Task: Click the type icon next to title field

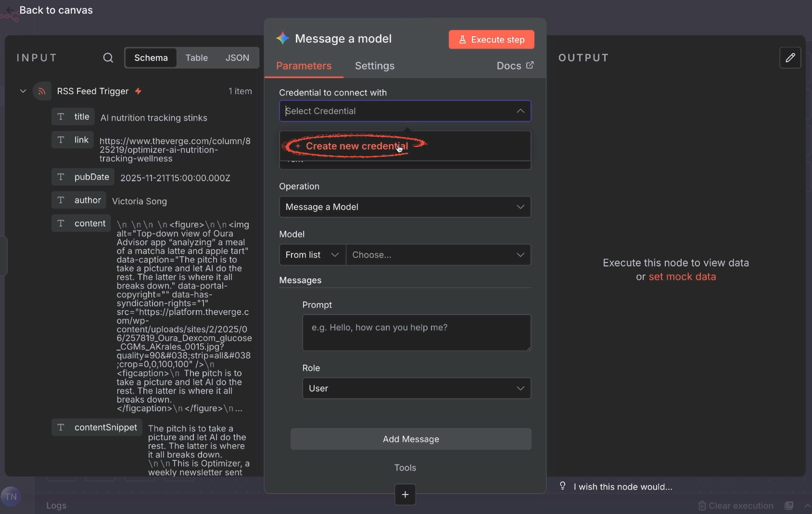Action: (x=61, y=116)
